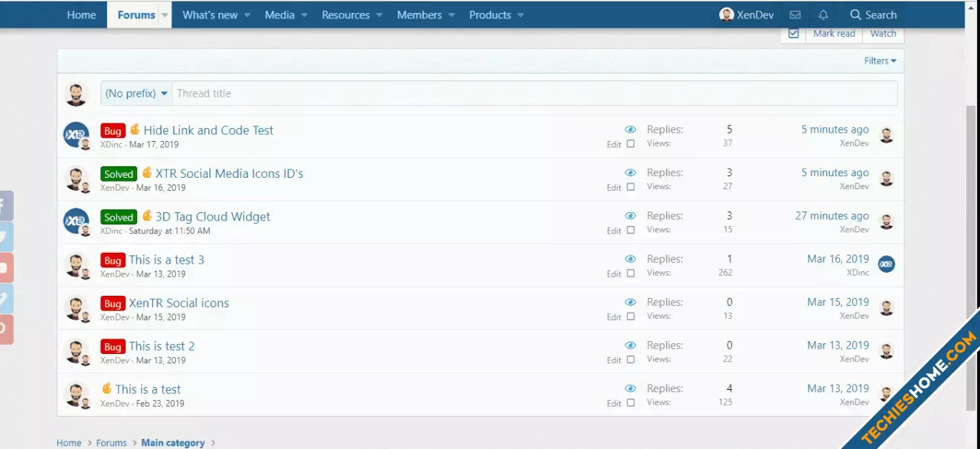Expand the Filters dropdown
This screenshot has height=449, width=980.
pyautogui.click(x=880, y=61)
